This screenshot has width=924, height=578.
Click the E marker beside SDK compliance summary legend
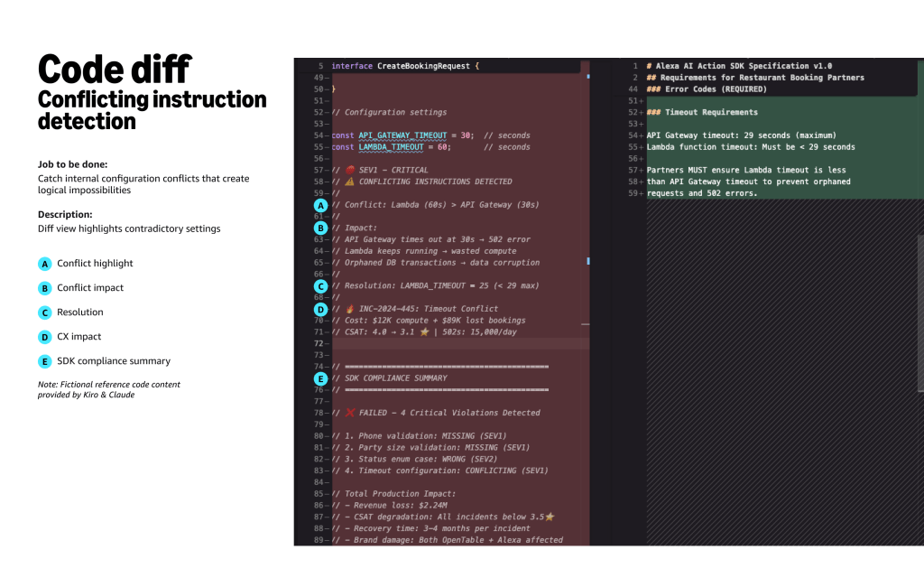[x=44, y=361]
